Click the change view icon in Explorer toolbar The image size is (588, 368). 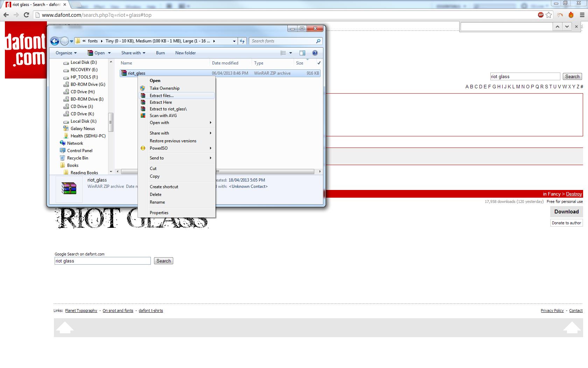pyautogui.click(x=283, y=53)
